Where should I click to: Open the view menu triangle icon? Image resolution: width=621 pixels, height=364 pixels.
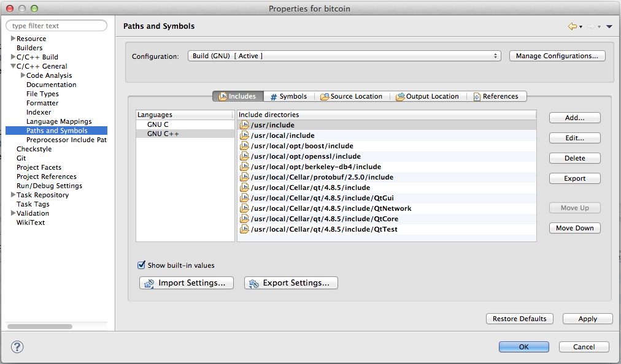pyautogui.click(x=609, y=26)
